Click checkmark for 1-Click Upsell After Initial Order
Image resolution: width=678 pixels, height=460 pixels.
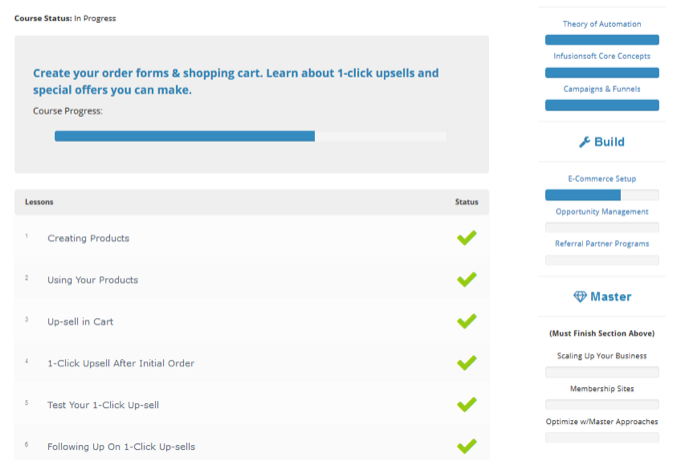point(466,363)
